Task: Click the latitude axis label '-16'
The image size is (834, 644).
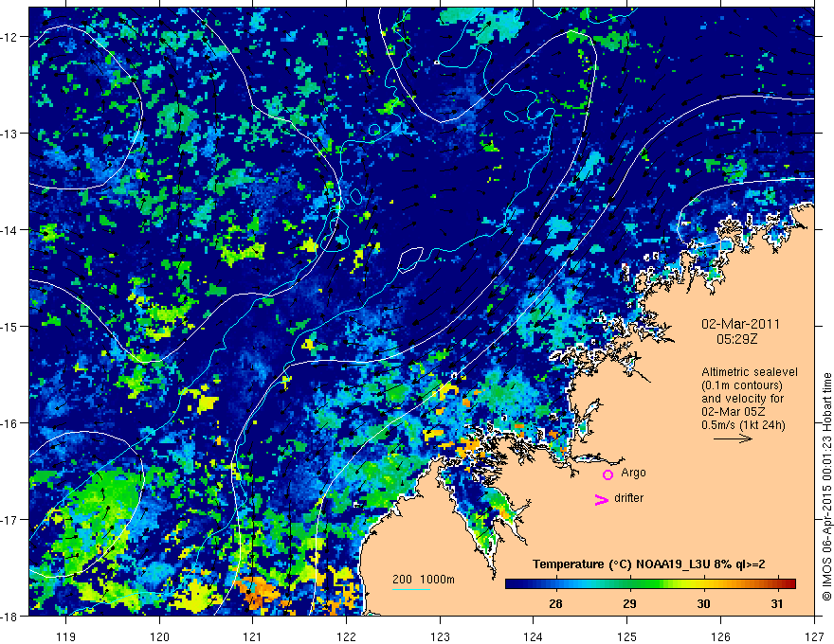Action: point(9,423)
